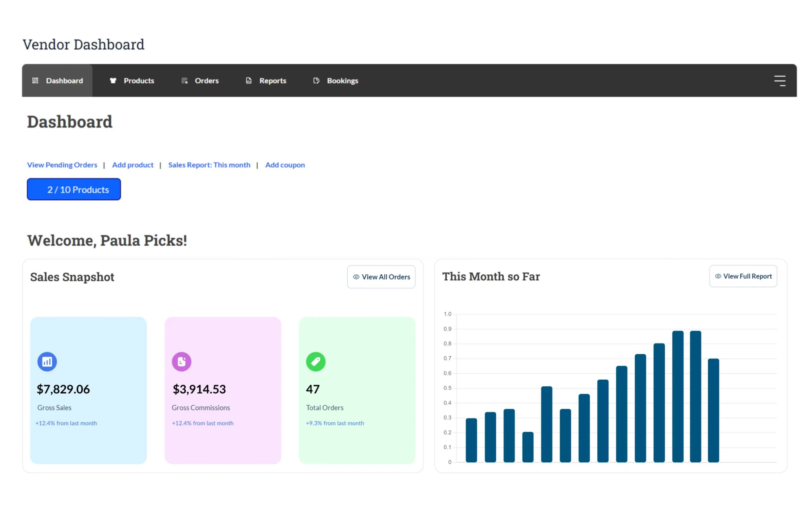Click the View Full Report button

[743, 276]
